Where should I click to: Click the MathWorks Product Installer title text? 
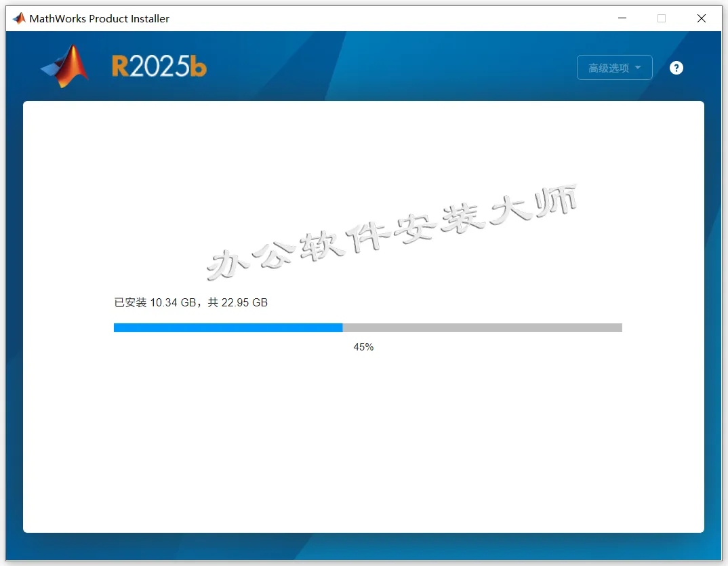point(100,18)
